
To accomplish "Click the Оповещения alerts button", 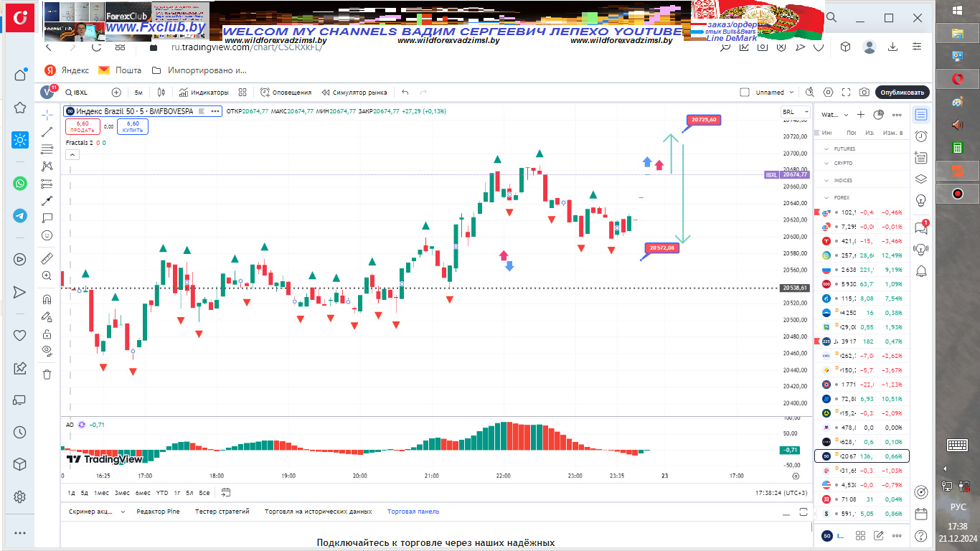I will [286, 93].
